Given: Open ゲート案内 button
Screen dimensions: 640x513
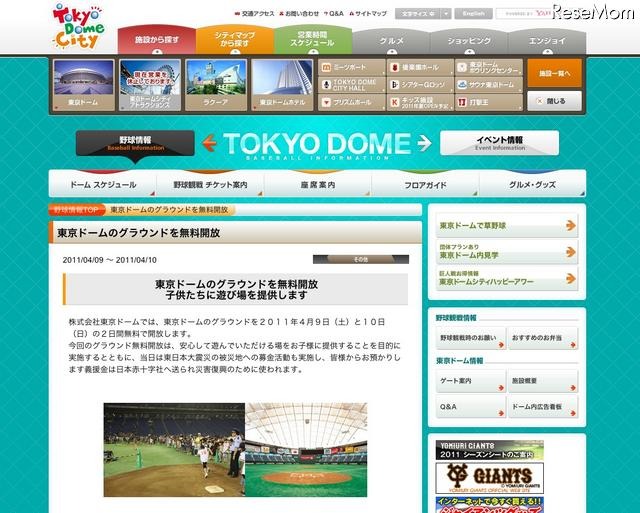Looking at the screenshot, I should tap(471, 381).
